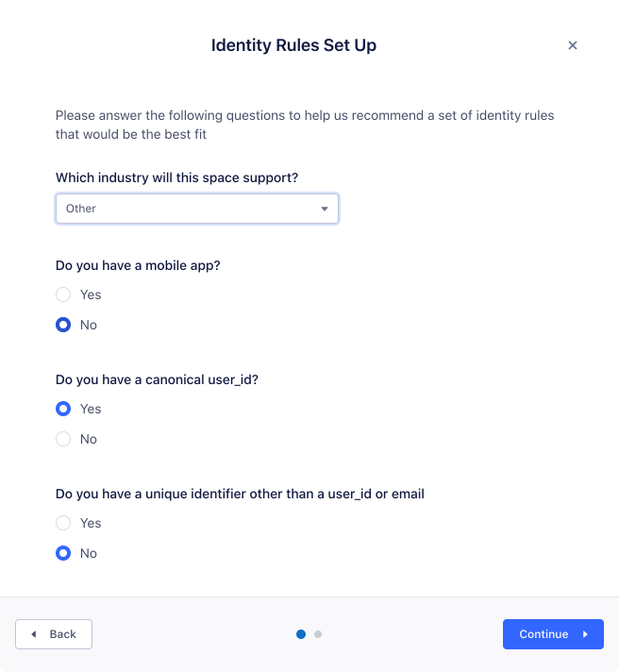This screenshot has width=619, height=672.
Task: Click the "Do you have a mobile app?" heading
Action: (x=138, y=265)
